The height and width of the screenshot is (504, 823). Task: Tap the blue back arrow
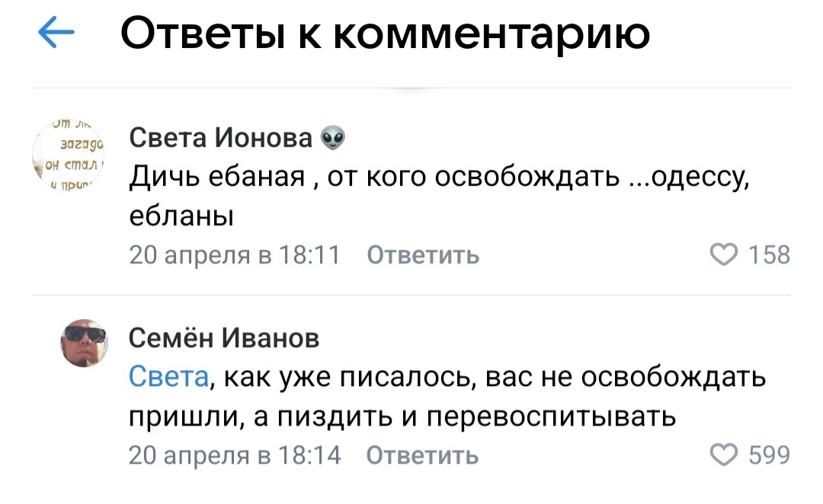pos(56,34)
